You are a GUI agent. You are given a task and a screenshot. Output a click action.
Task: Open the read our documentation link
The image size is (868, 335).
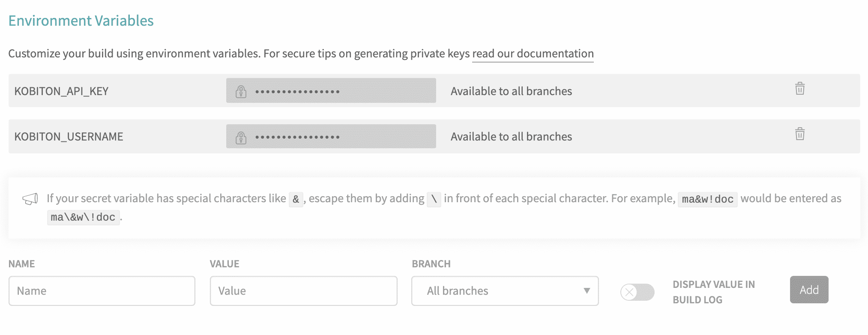tap(533, 54)
